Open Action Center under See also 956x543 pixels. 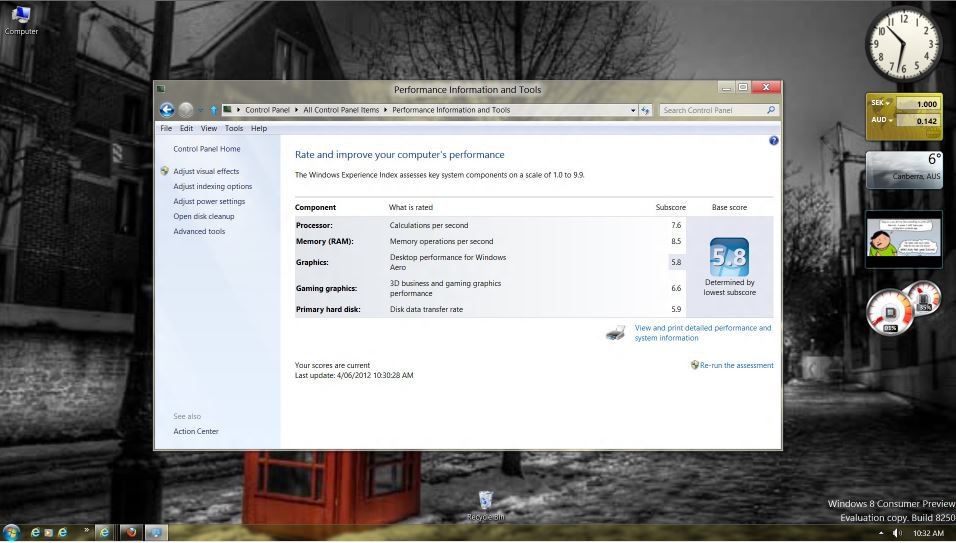pyautogui.click(x=196, y=431)
